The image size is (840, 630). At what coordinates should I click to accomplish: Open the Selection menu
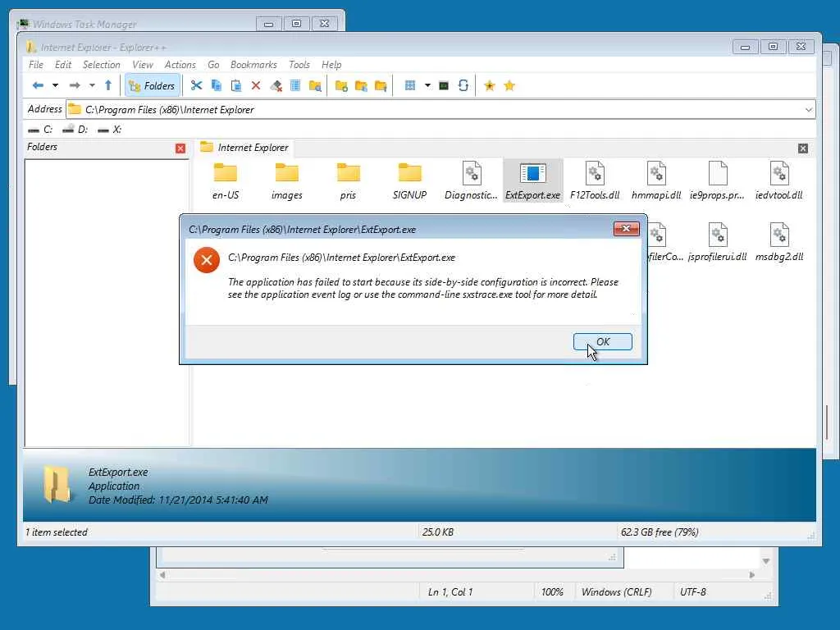(101, 65)
